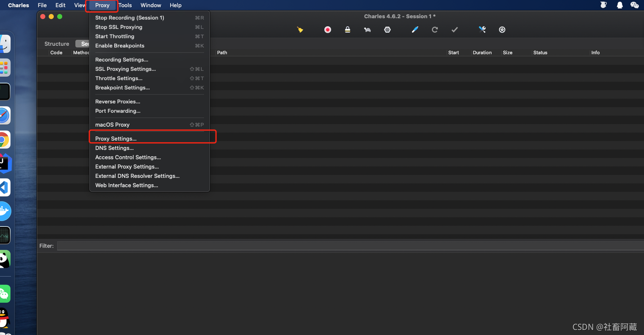
Task: Click the repeat request arrow icon
Action: pos(435,30)
